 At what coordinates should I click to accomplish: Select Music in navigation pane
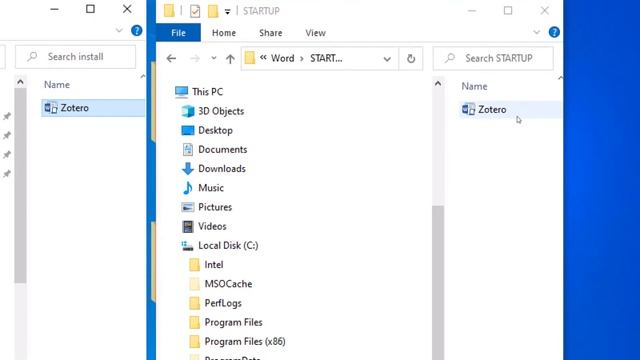tap(211, 188)
